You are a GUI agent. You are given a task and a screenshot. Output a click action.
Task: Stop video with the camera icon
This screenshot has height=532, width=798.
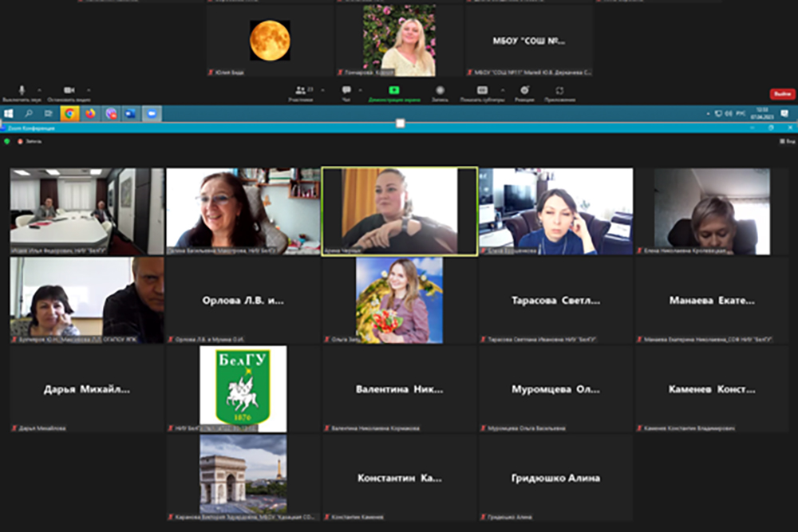[69, 90]
